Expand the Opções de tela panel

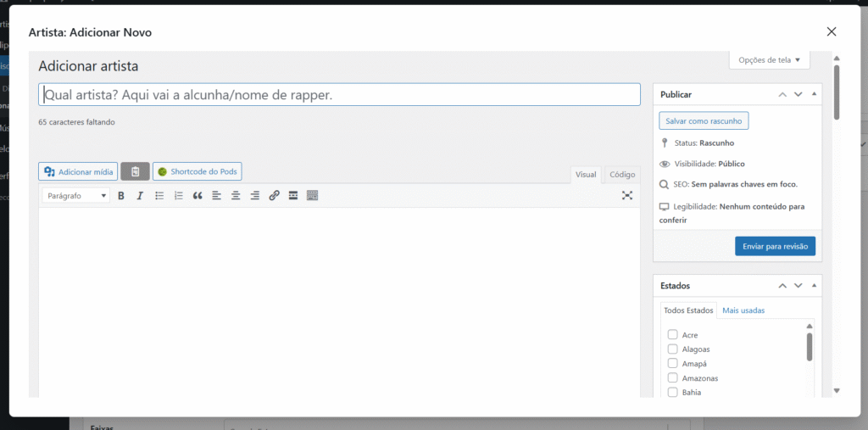click(x=769, y=60)
